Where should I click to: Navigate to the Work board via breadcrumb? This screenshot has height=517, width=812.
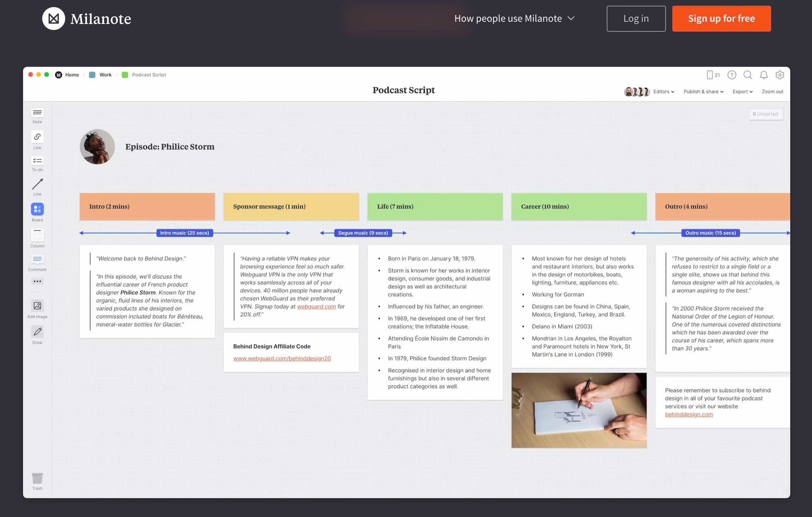click(105, 75)
